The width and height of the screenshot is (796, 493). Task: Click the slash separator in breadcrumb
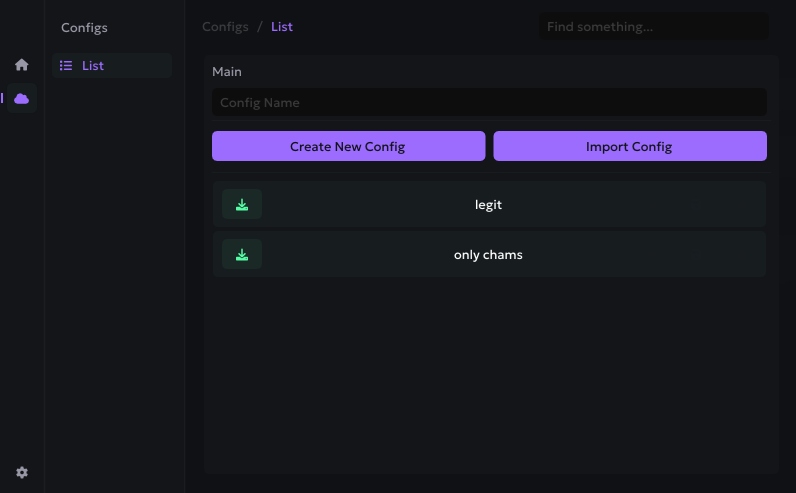260,27
